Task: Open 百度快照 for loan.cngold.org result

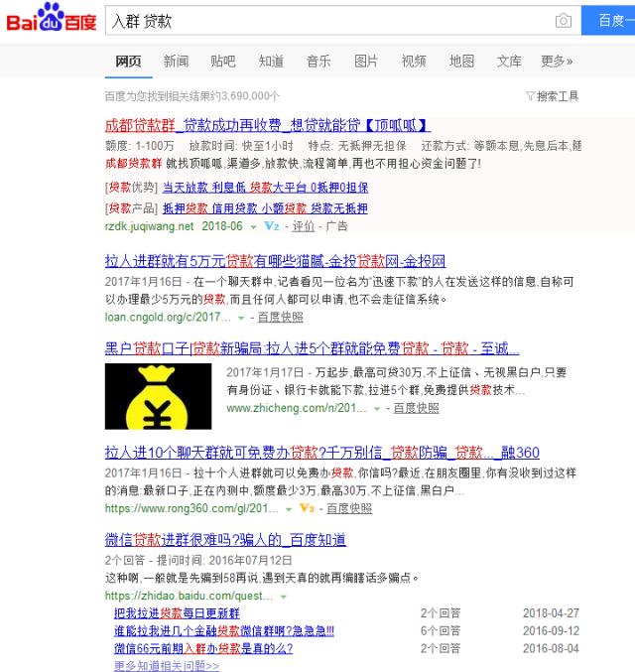Action: 280,318
